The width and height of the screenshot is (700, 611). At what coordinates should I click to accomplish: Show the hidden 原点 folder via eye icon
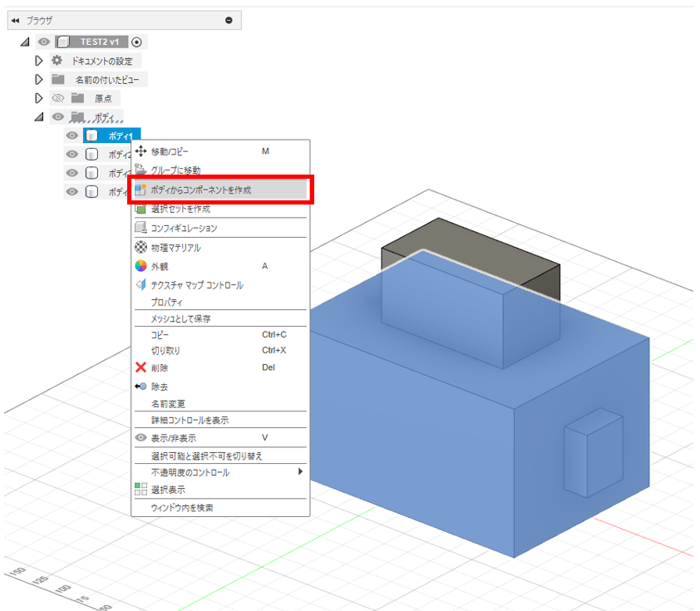click(x=58, y=98)
